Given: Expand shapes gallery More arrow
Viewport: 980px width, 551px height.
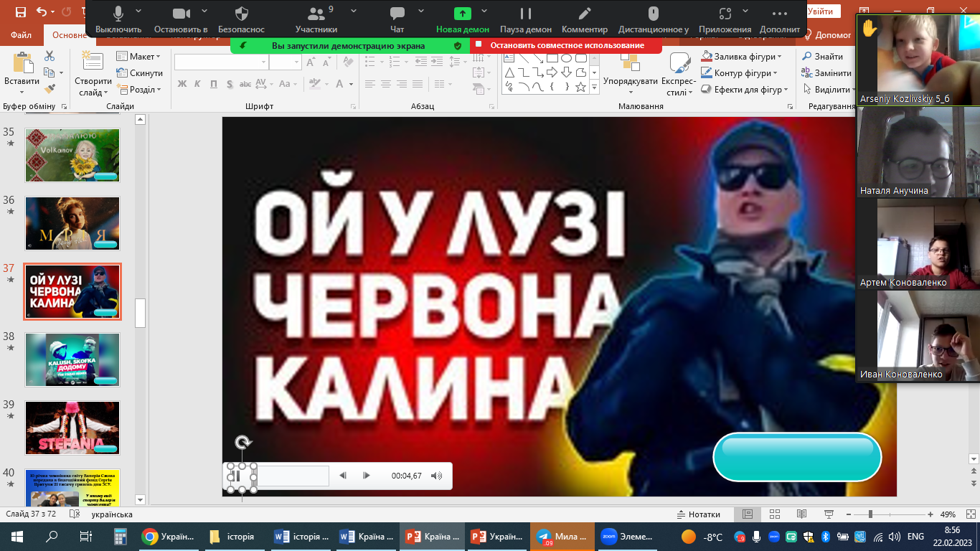Looking at the screenshot, I should click(595, 87).
